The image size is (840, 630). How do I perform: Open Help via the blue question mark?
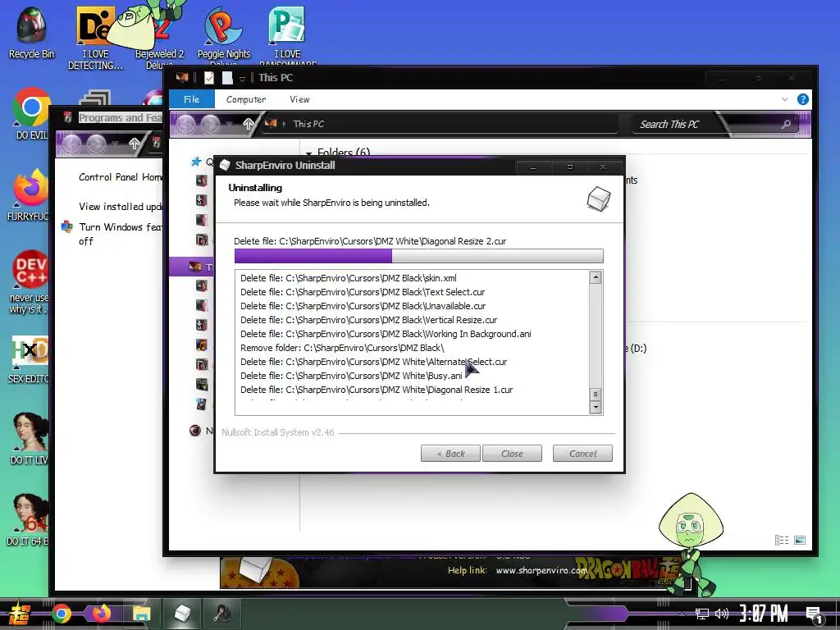coord(802,99)
